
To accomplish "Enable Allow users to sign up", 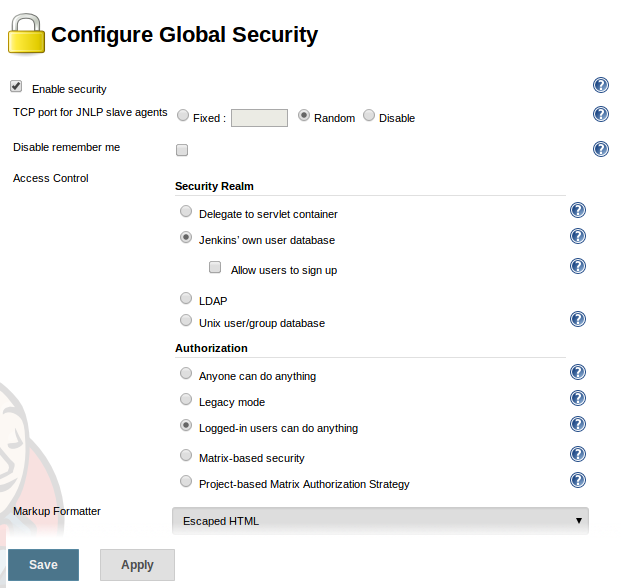I will click(x=215, y=267).
